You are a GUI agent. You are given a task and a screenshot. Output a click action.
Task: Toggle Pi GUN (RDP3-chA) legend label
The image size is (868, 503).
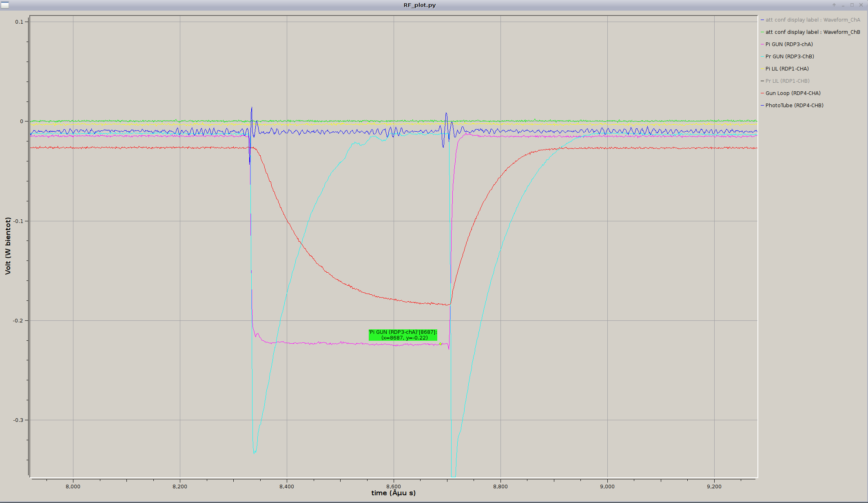click(x=789, y=44)
